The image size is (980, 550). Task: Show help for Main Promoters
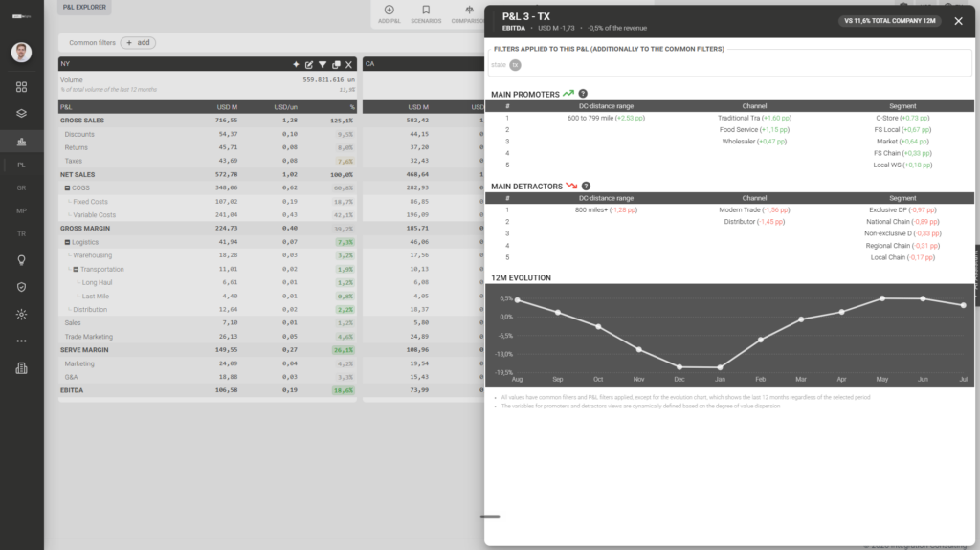pyautogui.click(x=583, y=94)
